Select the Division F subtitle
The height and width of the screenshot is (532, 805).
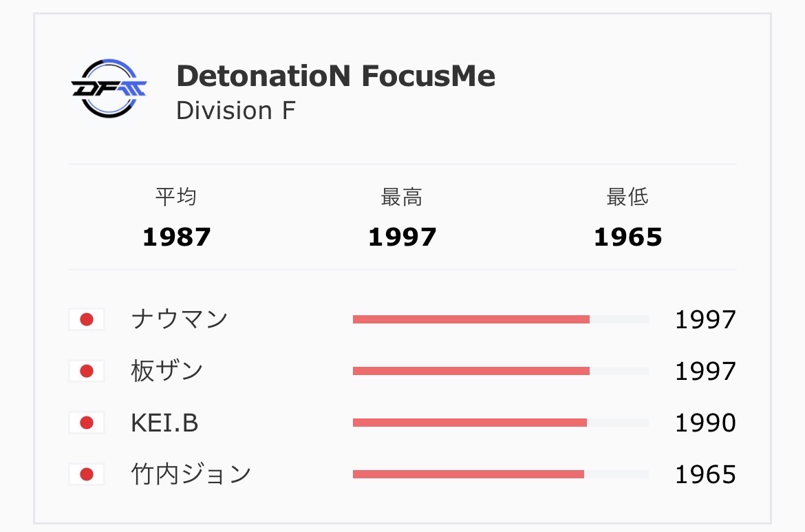click(x=235, y=110)
